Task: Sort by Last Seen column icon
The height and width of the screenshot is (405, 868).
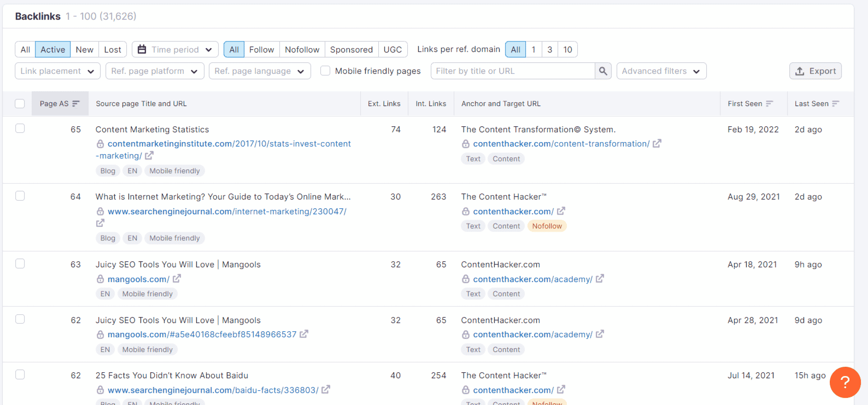Action: point(835,104)
